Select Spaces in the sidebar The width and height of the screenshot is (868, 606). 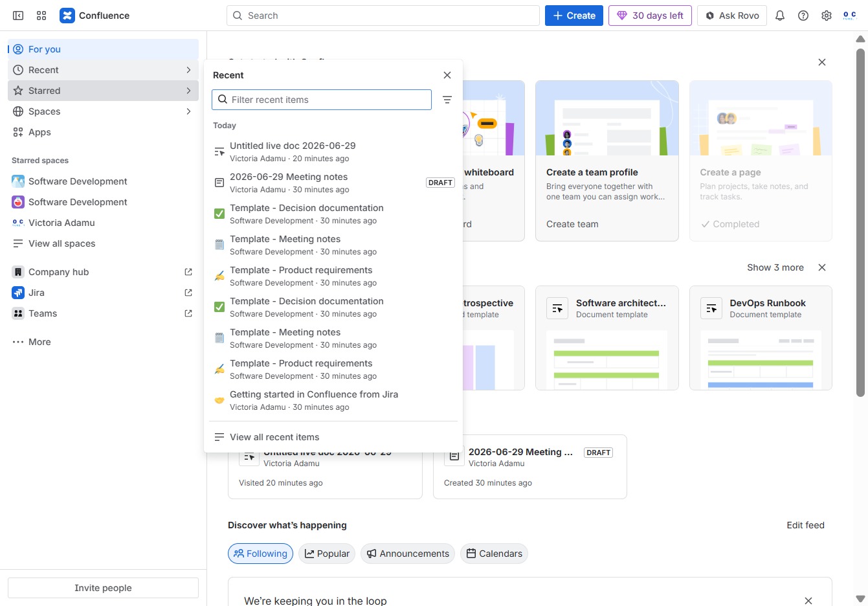(x=104, y=111)
